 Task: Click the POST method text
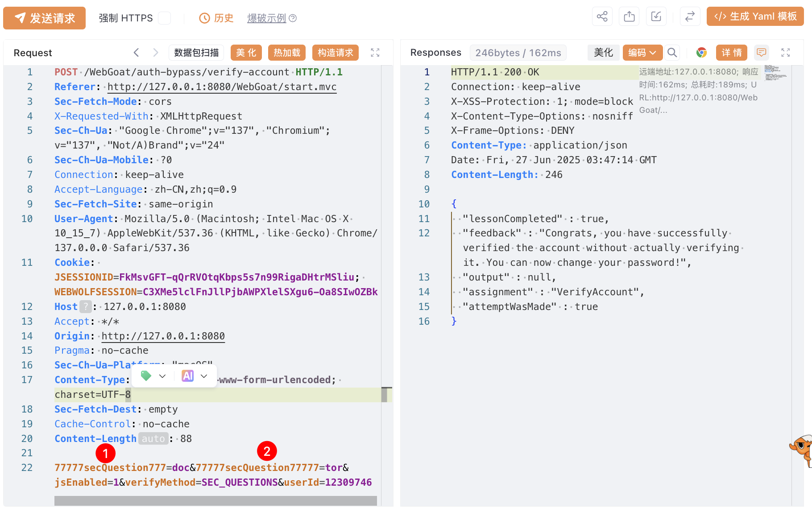(x=66, y=72)
